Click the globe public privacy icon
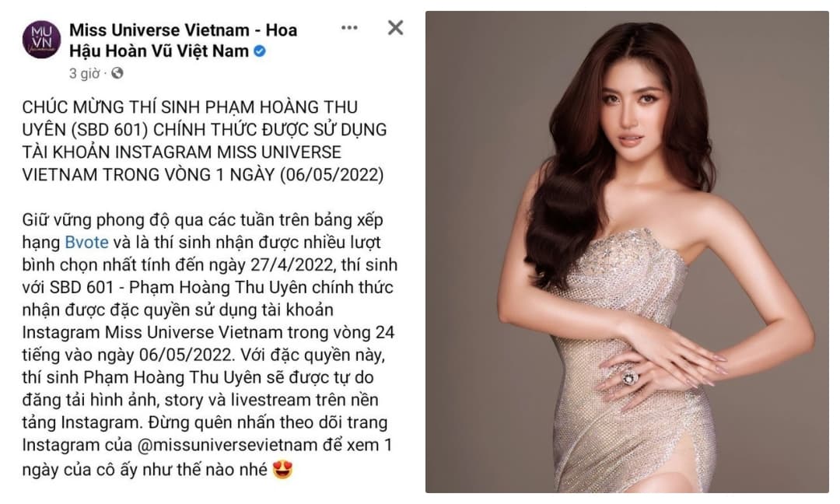The image size is (840, 504). 117,73
